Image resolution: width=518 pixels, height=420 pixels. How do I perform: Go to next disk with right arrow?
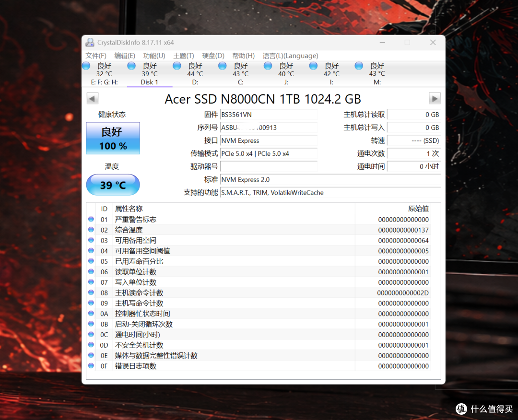pyautogui.click(x=435, y=98)
